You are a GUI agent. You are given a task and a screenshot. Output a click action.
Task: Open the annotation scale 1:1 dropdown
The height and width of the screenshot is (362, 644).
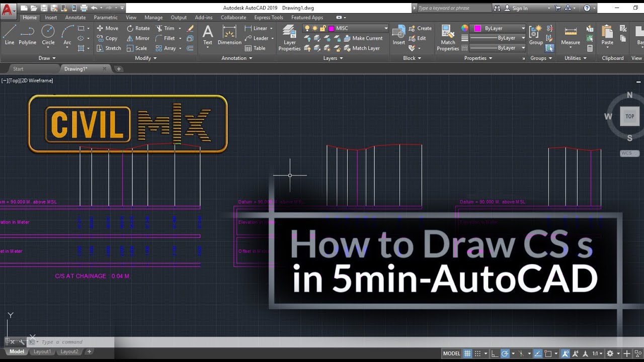598,353
